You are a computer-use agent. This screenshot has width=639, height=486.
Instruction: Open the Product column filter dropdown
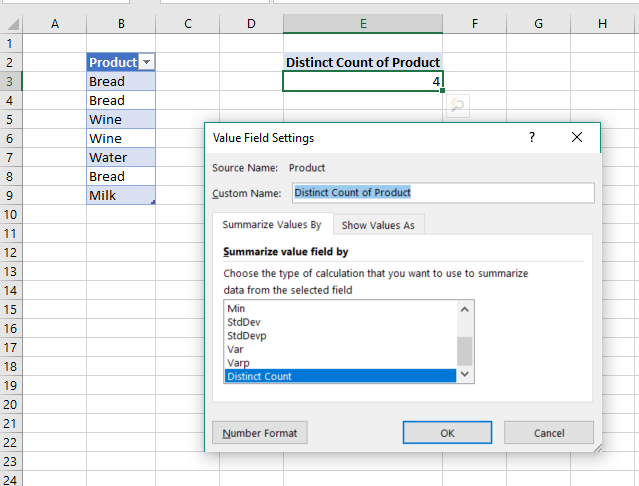(147, 62)
